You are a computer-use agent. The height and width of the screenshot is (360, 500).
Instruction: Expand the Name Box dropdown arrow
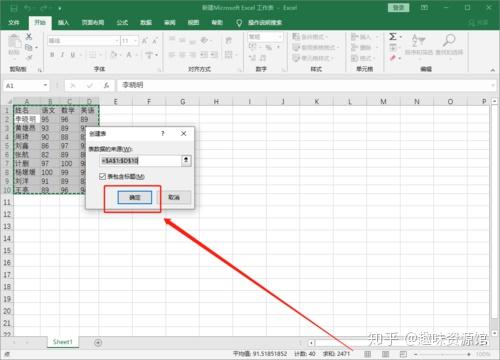pyautogui.click(x=45, y=85)
